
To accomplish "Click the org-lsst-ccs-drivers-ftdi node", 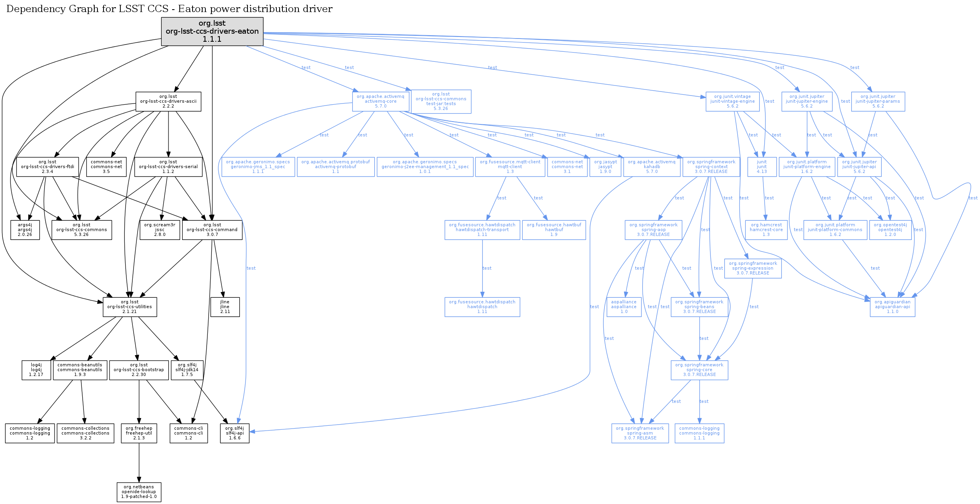I will (47, 167).
